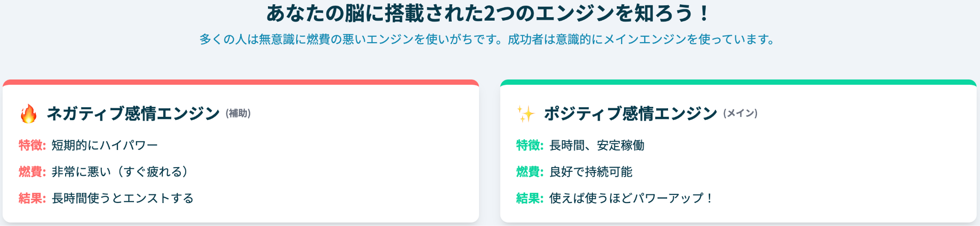980x226 pixels.
Task: Click the red 結果: label
Action: (32, 198)
